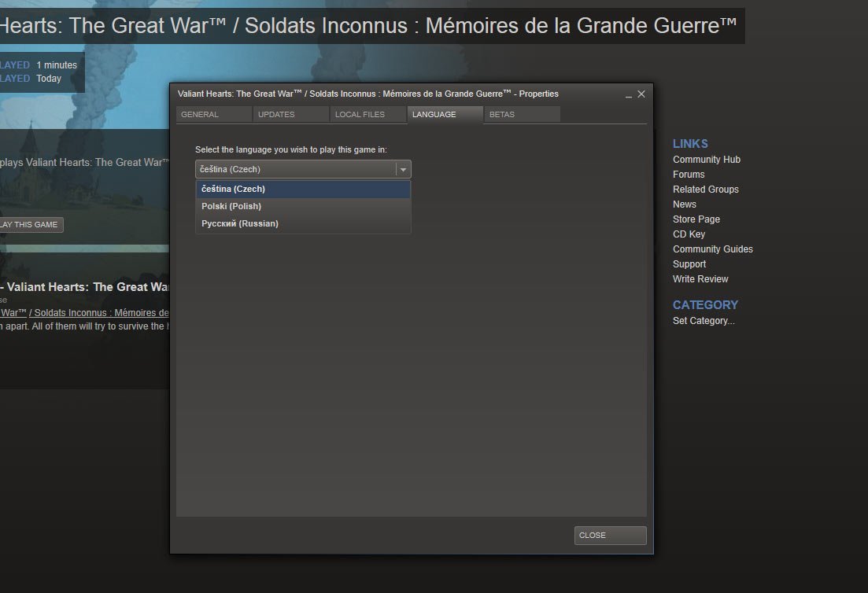Open the News link
Viewport: 868px width, 593px height.
tap(684, 204)
